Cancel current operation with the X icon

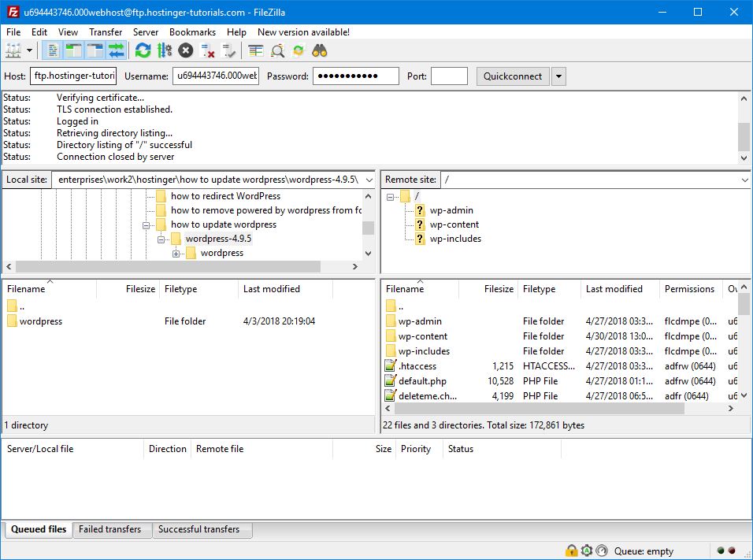point(186,51)
